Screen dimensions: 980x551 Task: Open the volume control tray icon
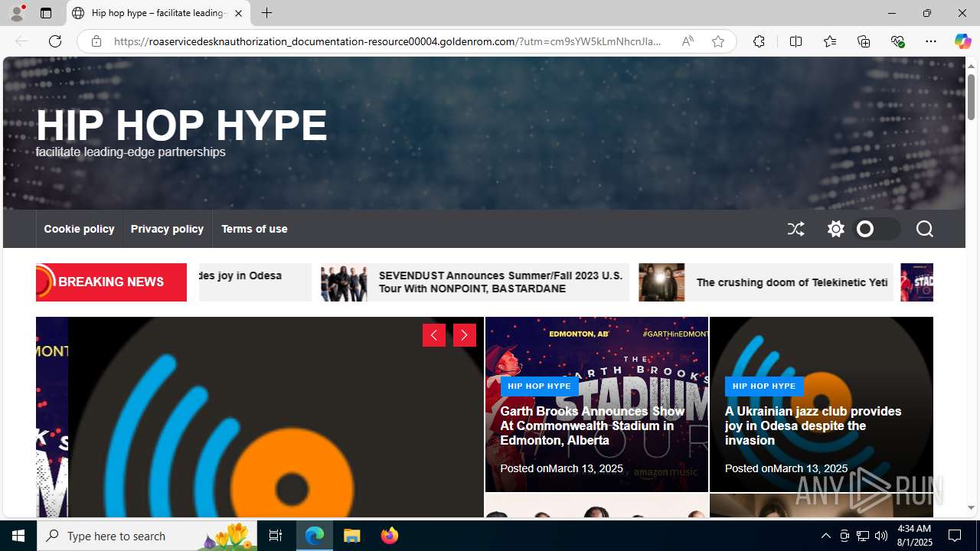[881, 536]
